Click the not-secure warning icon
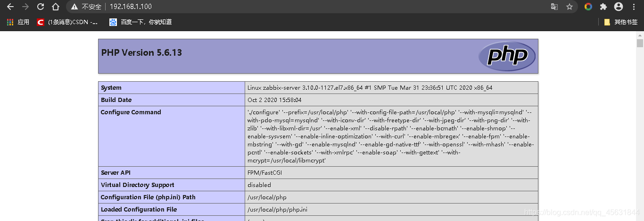The image size is (644, 221). [x=74, y=7]
